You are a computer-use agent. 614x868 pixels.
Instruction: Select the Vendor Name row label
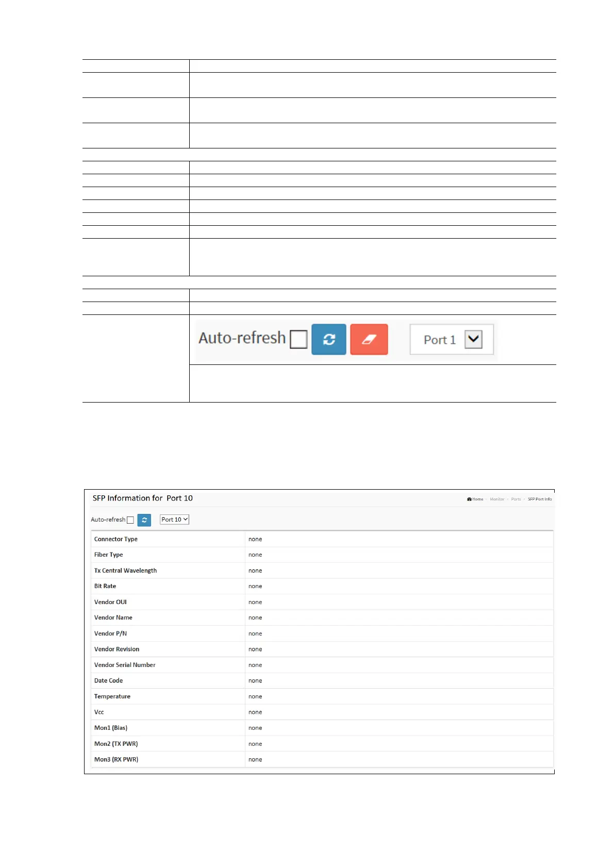pyautogui.click(x=113, y=617)
